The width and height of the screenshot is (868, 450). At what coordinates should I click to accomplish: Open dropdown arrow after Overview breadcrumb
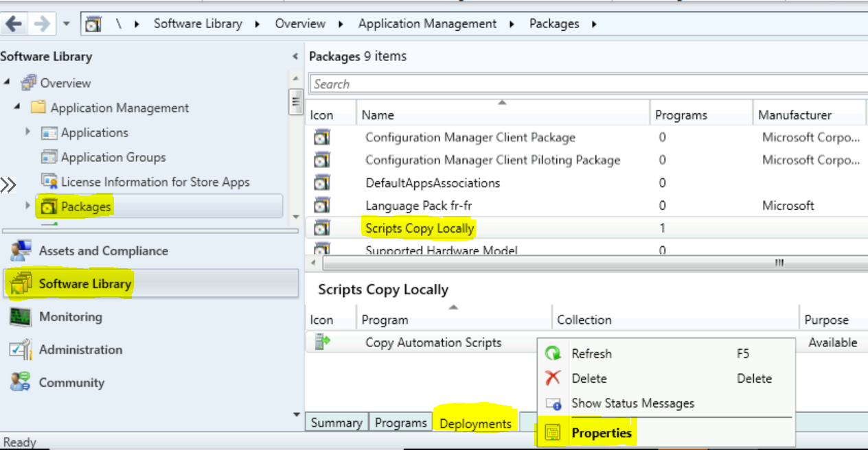[x=340, y=24]
